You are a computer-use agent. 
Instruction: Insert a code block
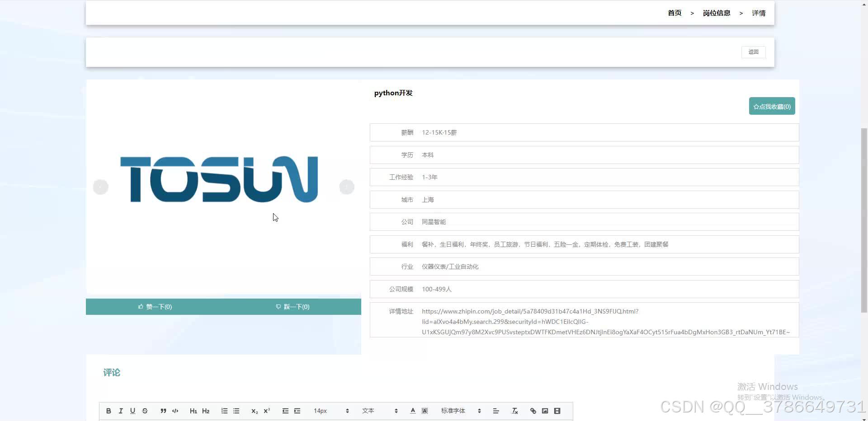pos(175,411)
